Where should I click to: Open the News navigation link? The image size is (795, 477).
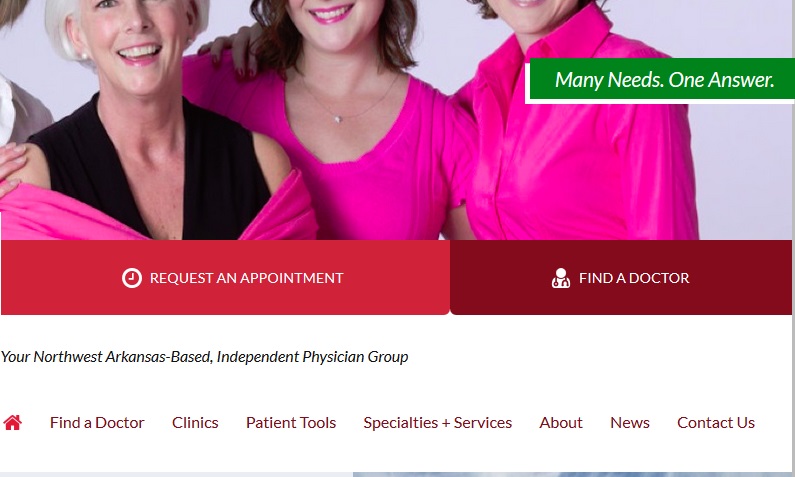(x=630, y=422)
